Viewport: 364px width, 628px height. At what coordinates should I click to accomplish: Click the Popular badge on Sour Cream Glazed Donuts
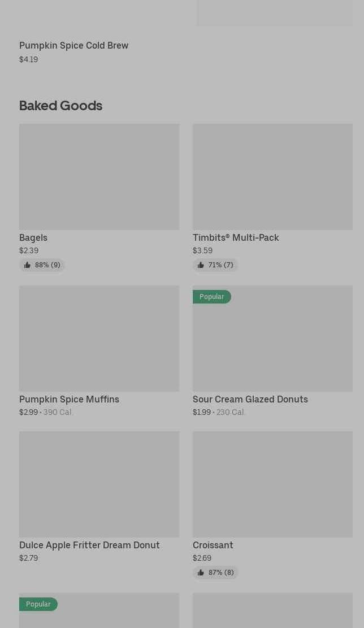pyautogui.click(x=211, y=297)
